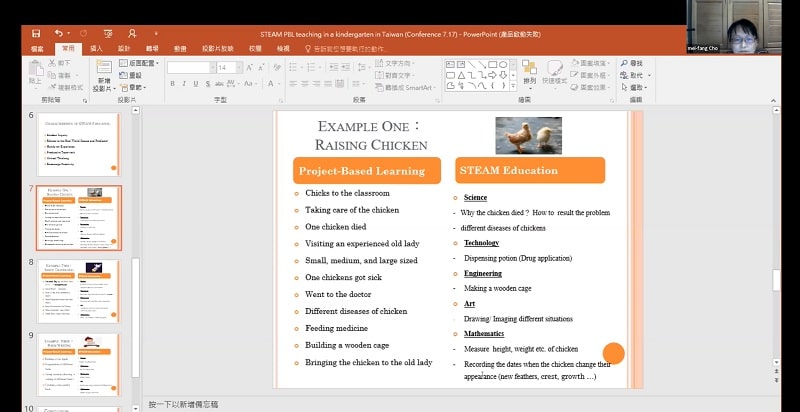Switch to the Slide Show (投影片放映) tab
Screen dimensions: 800x412
[x=216, y=47]
